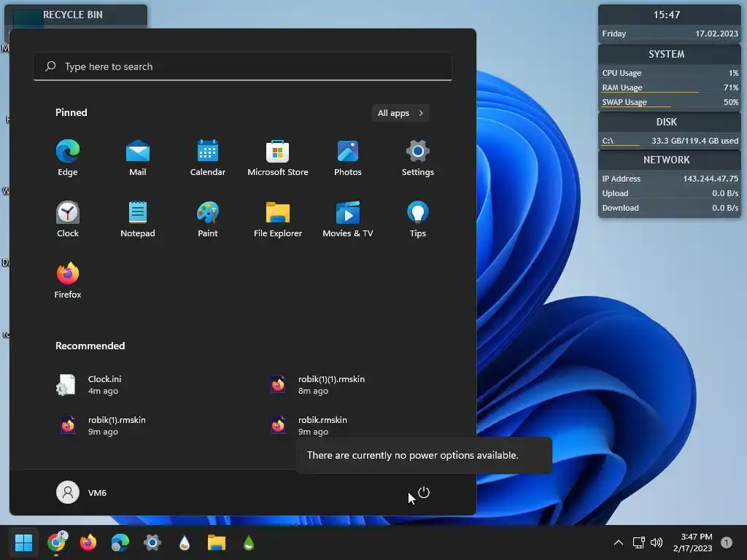The height and width of the screenshot is (560, 747).
Task: Click the volume speaker icon in tray
Action: [x=657, y=542]
